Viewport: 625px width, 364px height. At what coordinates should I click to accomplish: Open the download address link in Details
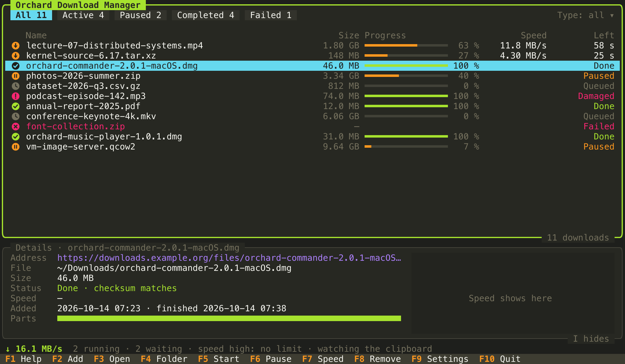[229, 258]
